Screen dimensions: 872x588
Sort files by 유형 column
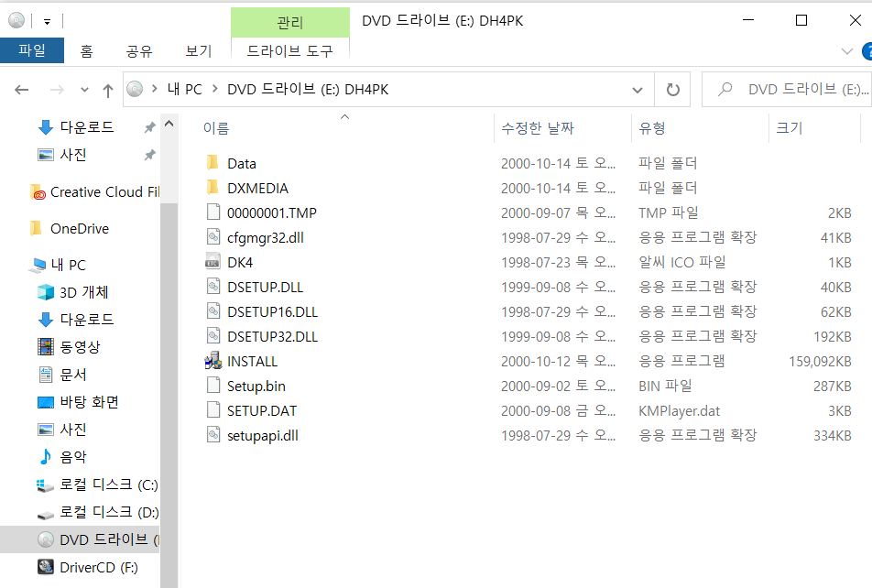pos(700,128)
